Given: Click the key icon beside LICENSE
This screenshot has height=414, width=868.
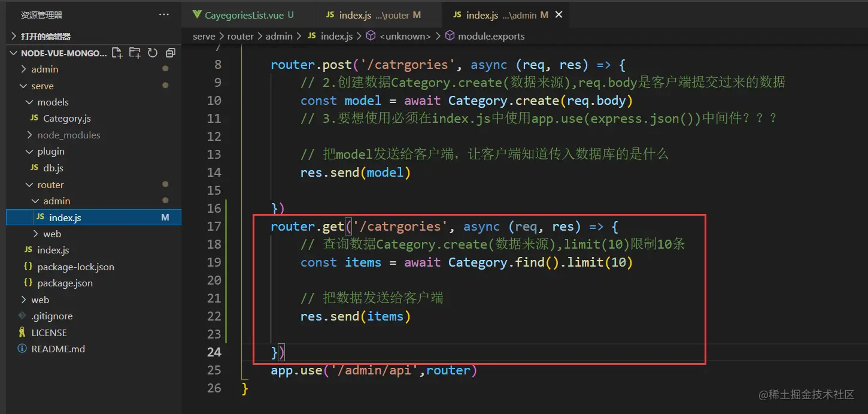Looking at the screenshot, I should click(x=22, y=333).
